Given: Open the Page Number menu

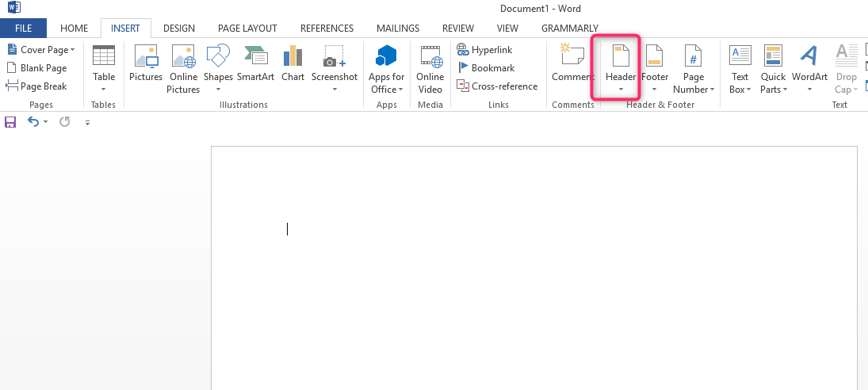Looking at the screenshot, I should coord(694,69).
